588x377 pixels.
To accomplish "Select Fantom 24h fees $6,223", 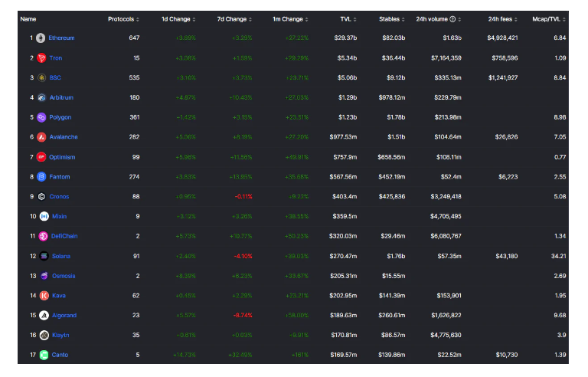I will coord(508,177).
